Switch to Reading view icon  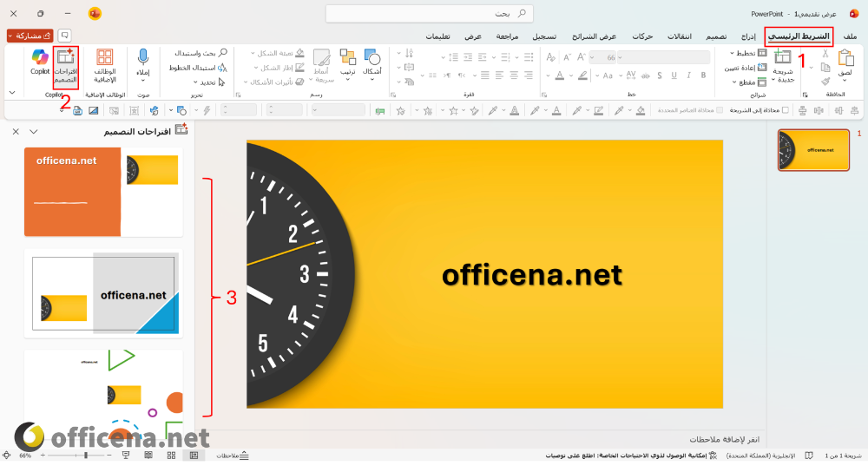tap(148, 456)
